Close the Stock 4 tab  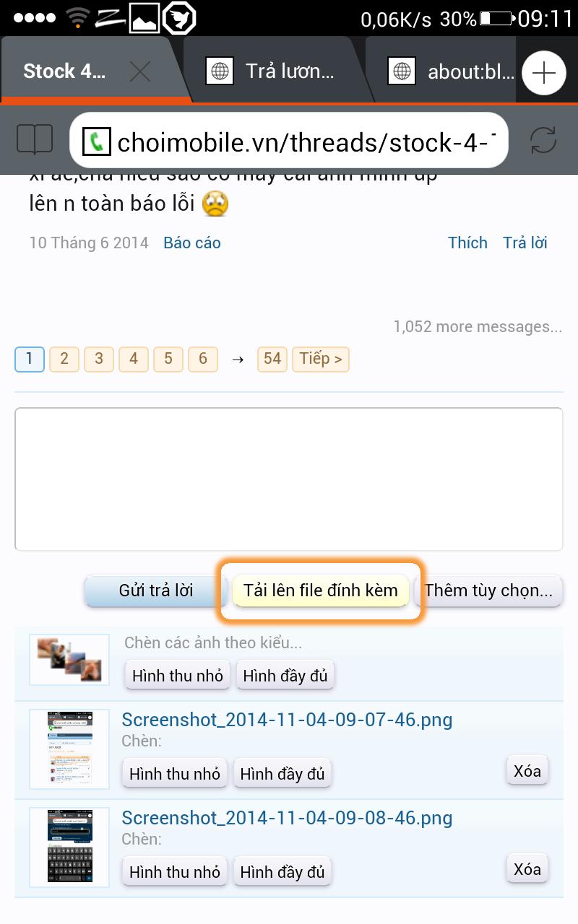click(139, 71)
